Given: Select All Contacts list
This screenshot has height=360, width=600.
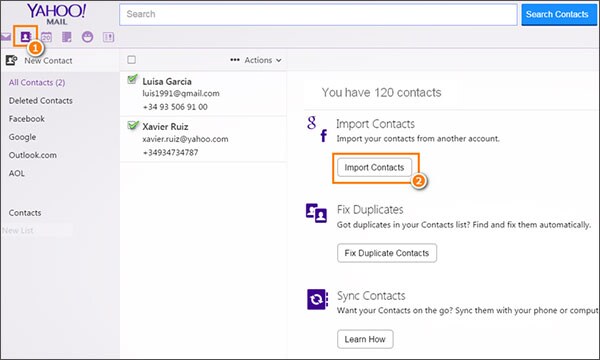Looking at the screenshot, I should pos(37,82).
